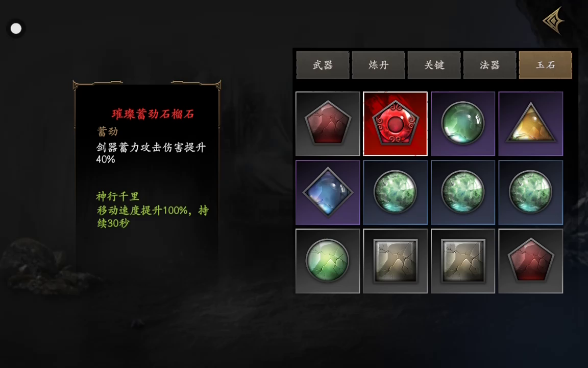Switch to the 法器 tab
The height and width of the screenshot is (368, 588).
tap(490, 65)
